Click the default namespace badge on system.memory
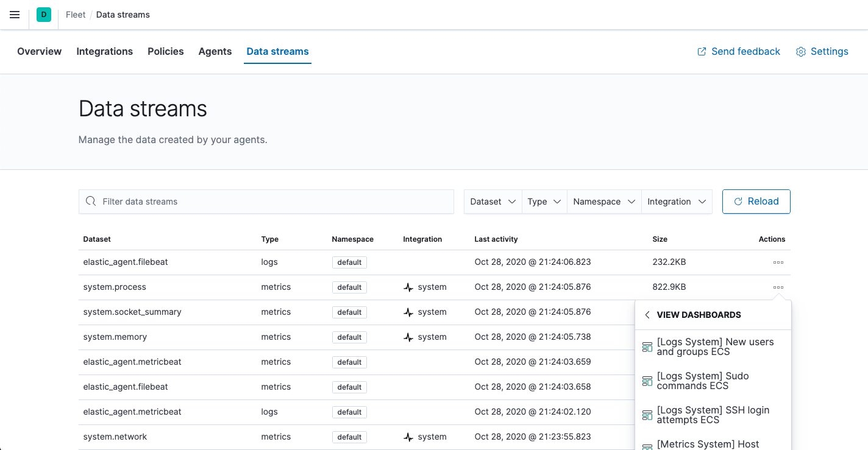 [349, 337]
